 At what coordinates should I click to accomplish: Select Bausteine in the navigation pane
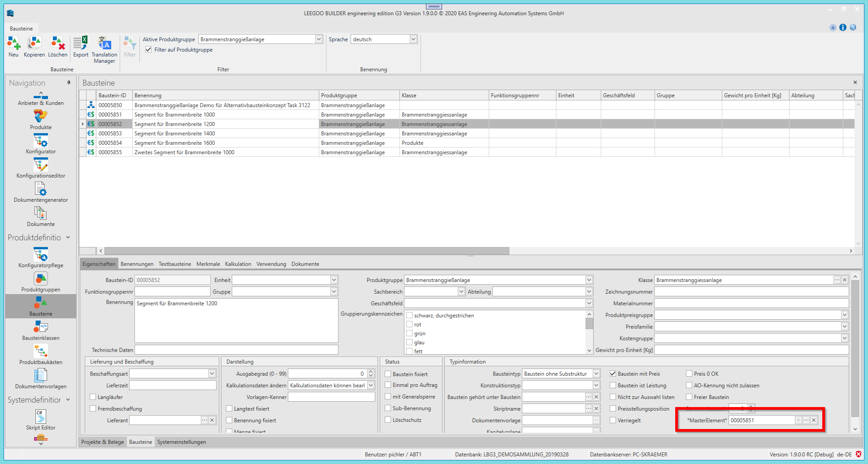[x=41, y=306]
